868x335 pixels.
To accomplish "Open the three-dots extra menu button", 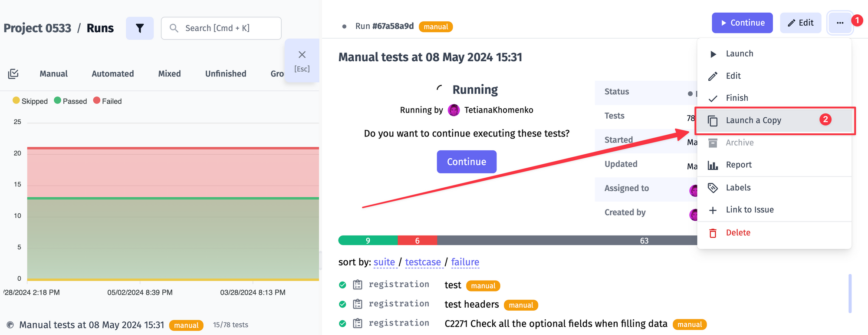I will tap(840, 23).
